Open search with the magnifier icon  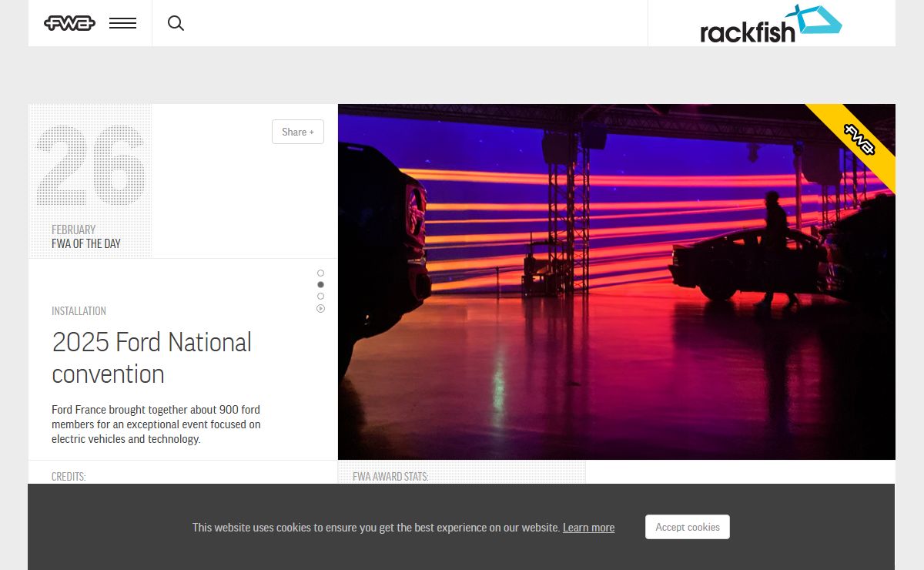(x=176, y=23)
